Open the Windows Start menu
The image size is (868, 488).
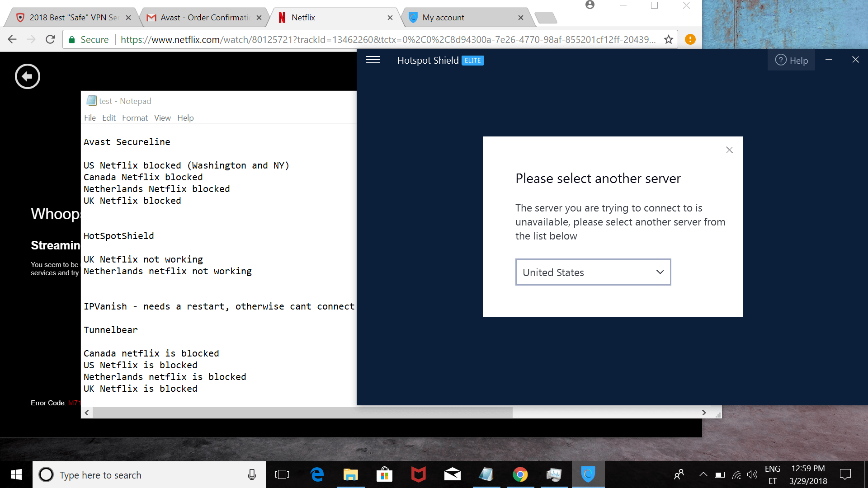pyautogui.click(x=16, y=474)
